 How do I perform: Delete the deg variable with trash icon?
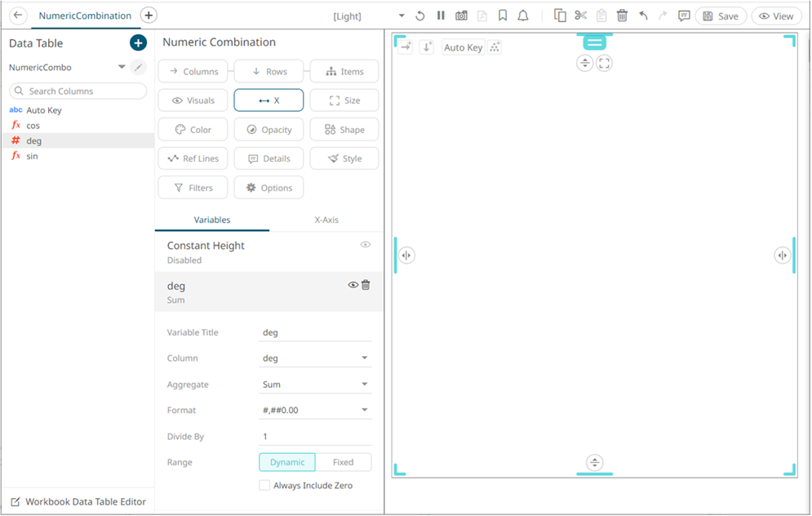pos(366,285)
